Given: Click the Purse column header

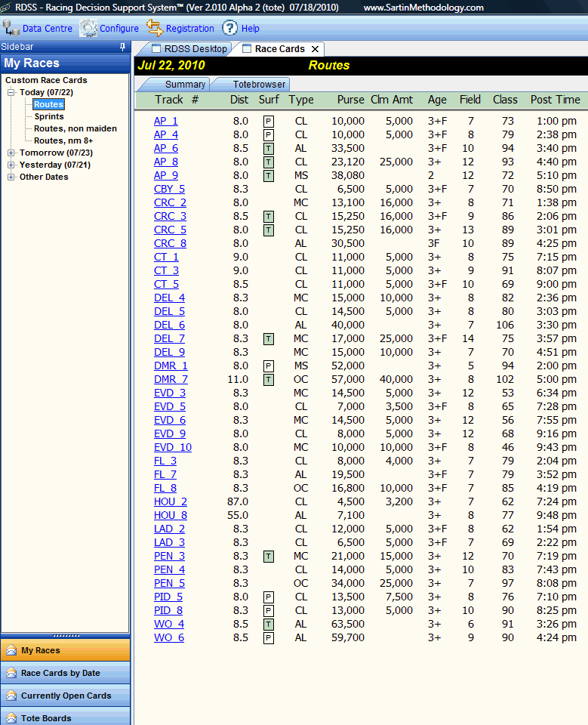Looking at the screenshot, I should pos(350,100).
